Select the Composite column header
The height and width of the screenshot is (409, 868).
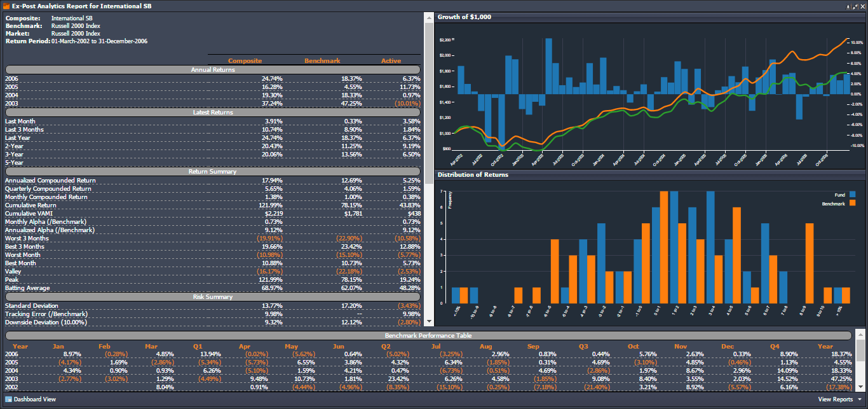(x=245, y=61)
